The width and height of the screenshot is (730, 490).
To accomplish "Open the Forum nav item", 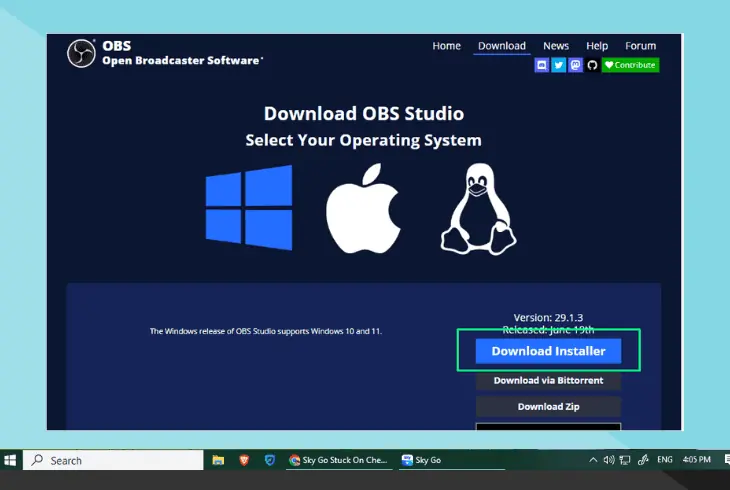I will [641, 46].
